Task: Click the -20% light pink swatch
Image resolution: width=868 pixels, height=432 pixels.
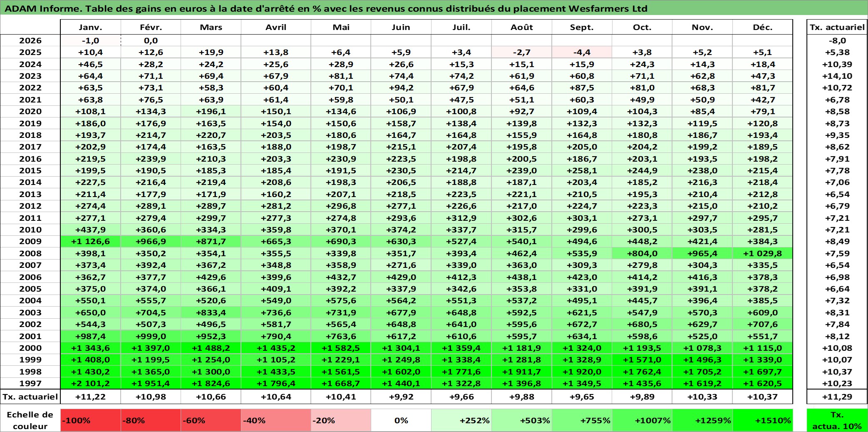Action: (341, 420)
